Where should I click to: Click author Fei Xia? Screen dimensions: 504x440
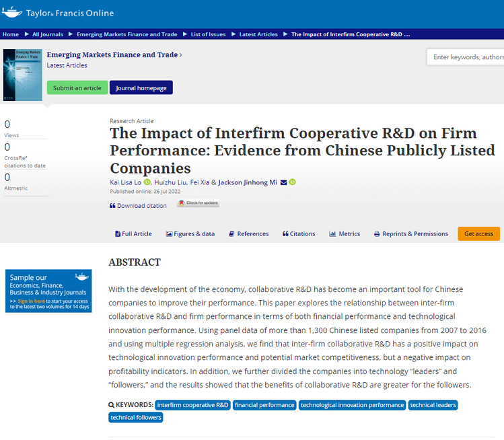(200, 182)
